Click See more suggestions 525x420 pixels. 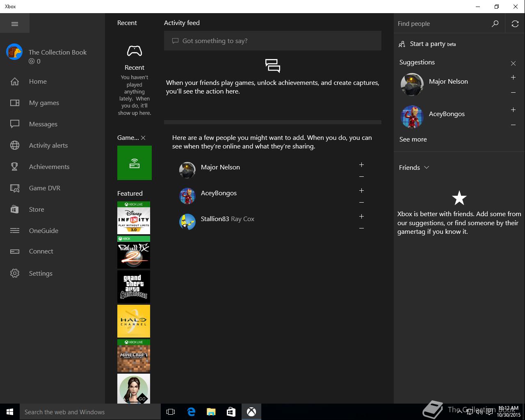tap(413, 139)
